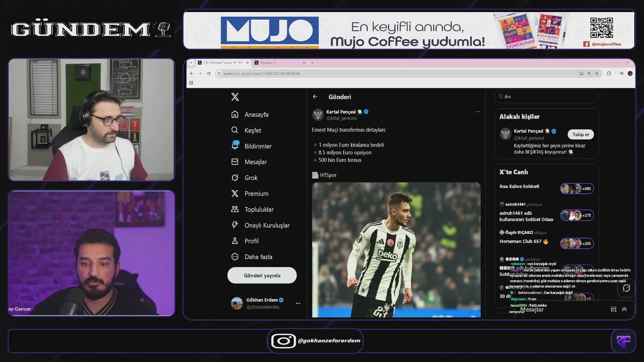Viewport: 644px width, 362px height.
Task: Reload the browser page
Action: click(x=209, y=73)
